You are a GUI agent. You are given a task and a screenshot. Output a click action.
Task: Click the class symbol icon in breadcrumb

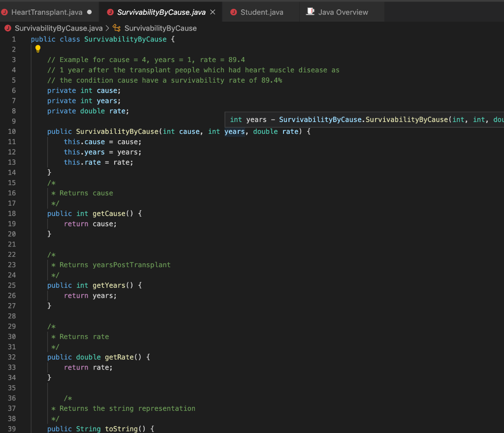117,28
